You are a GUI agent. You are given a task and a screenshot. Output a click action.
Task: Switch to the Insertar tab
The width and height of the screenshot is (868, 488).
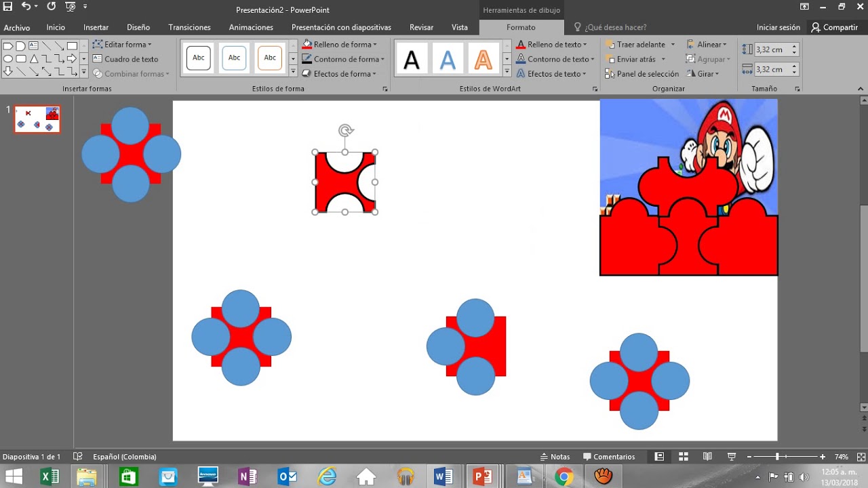pyautogui.click(x=96, y=27)
